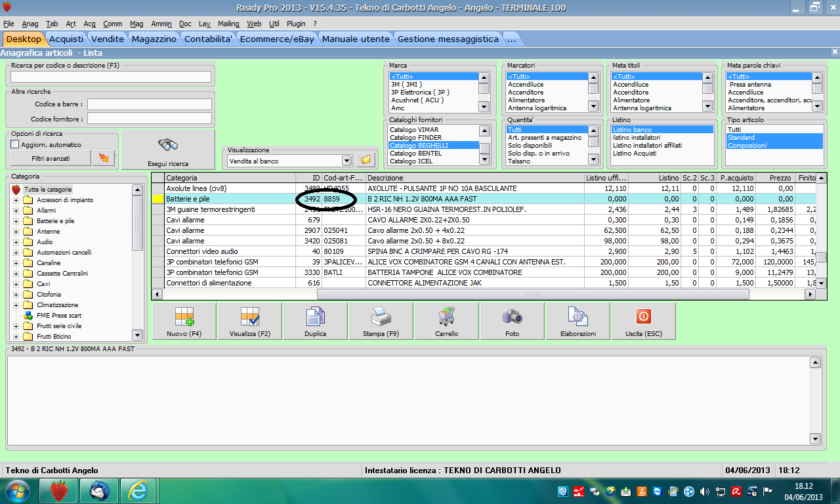
Task: Click the TeamViewer tray icon
Action: [658, 491]
